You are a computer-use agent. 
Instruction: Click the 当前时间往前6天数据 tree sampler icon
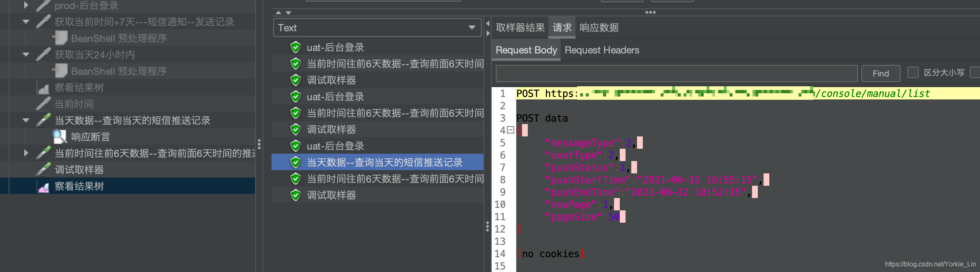click(43, 153)
